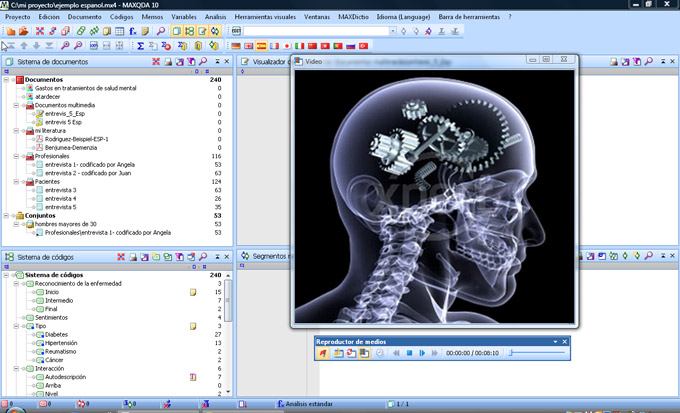This screenshot has height=413, width=680.
Task: Click the fast-forward button in media player
Action: (x=434, y=353)
